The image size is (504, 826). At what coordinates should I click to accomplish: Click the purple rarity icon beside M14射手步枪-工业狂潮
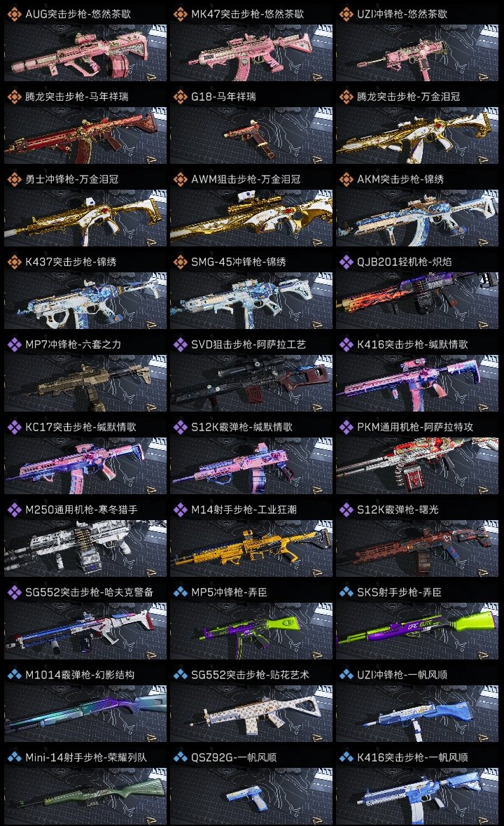[180, 510]
